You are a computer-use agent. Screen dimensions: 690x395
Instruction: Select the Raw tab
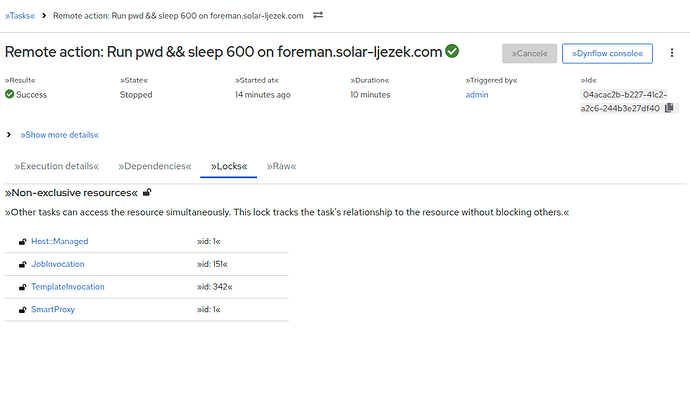pyautogui.click(x=281, y=166)
